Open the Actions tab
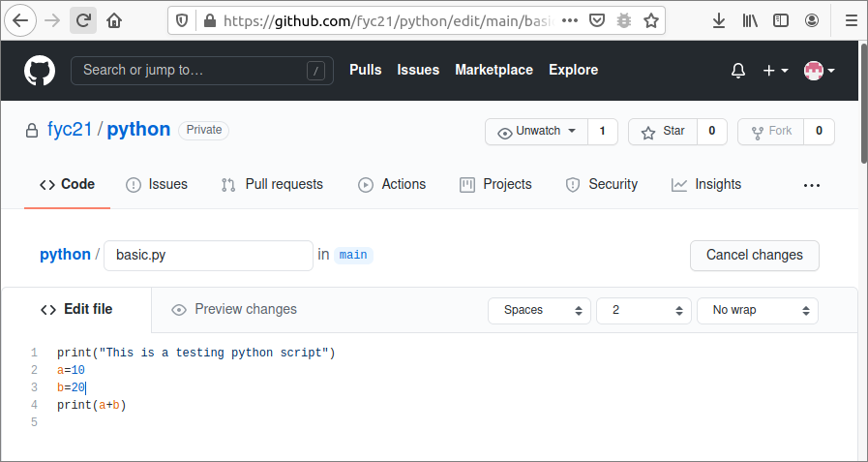This screenshot has width=868, height=462. click(x=392, y=185)
